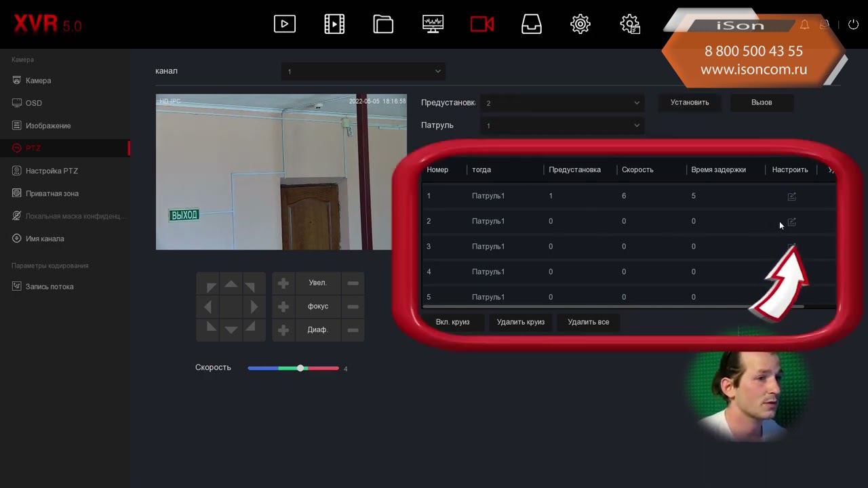
Task: Click the Скорость speed slider handle
Action: 300,368
